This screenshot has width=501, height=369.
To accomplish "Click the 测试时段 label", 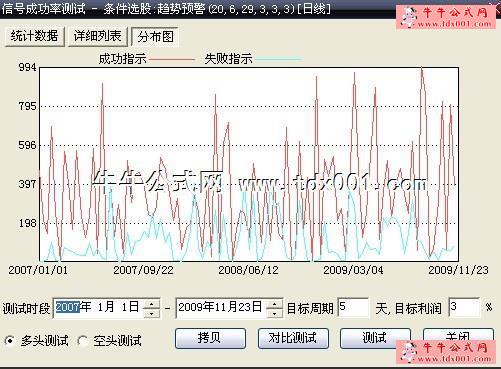I will (26, 309).
